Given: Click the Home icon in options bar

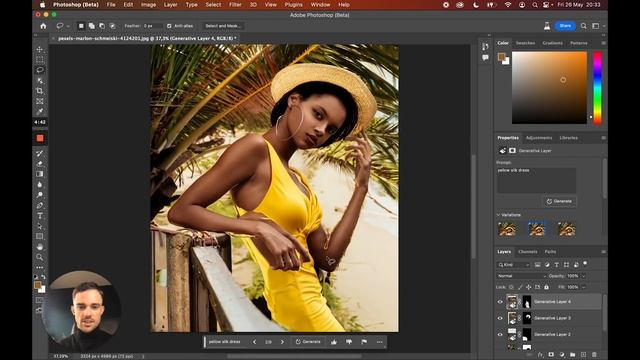Looking at the screenshot, I should (x=43, y=26).
